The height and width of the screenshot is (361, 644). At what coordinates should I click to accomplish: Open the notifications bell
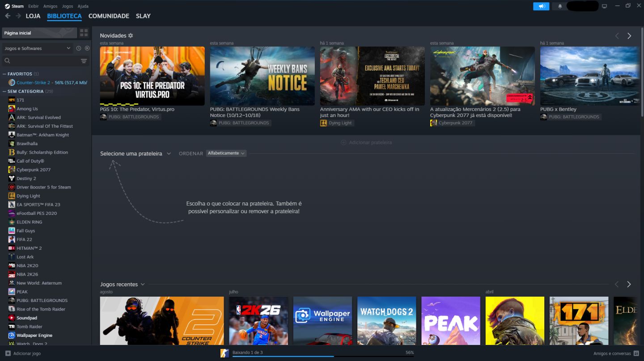click(x=560, y=6)
